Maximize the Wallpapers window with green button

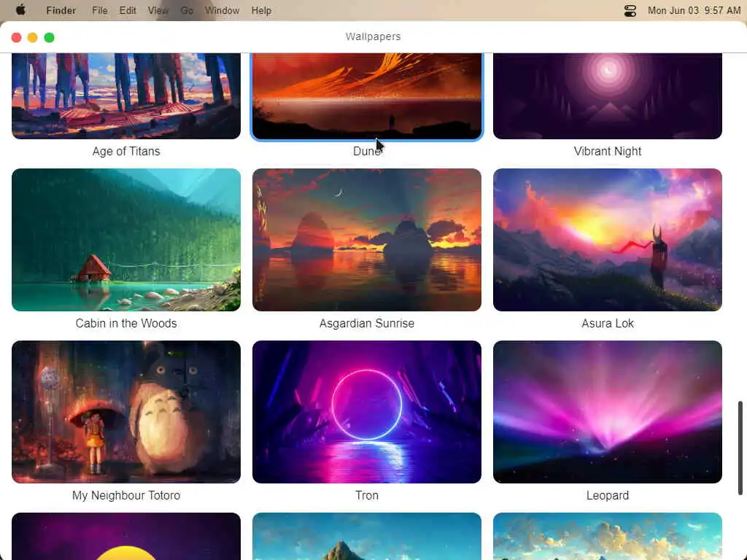pos(49,38)
